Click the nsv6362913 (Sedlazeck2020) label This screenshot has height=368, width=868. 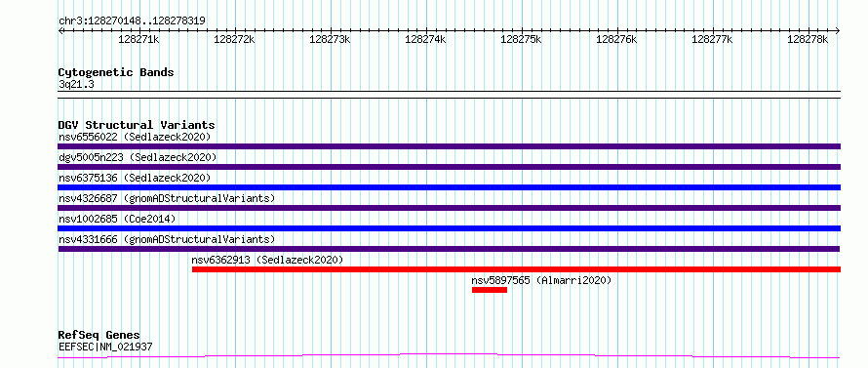(x=268, y=260)
